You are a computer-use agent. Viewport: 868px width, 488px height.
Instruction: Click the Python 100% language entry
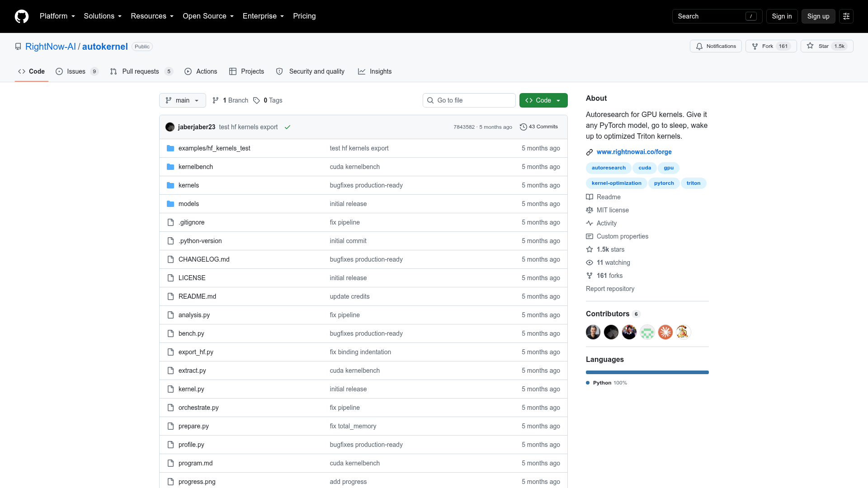(606, 383)
